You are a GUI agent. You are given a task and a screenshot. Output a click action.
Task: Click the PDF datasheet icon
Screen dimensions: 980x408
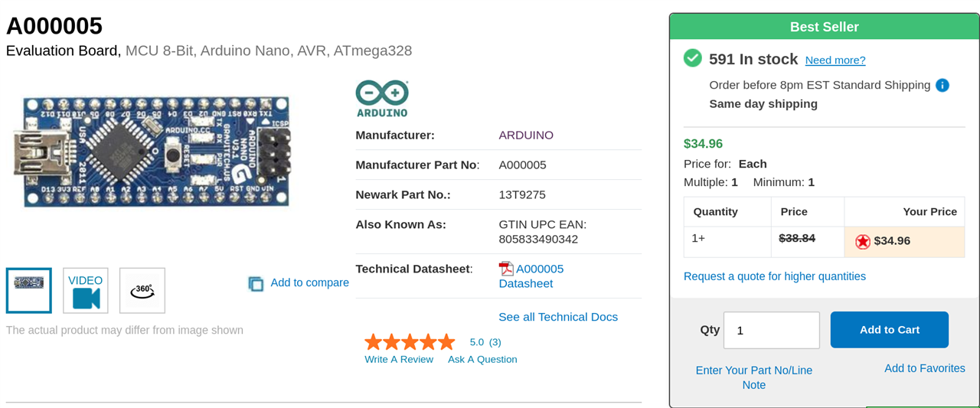(506, 269)
